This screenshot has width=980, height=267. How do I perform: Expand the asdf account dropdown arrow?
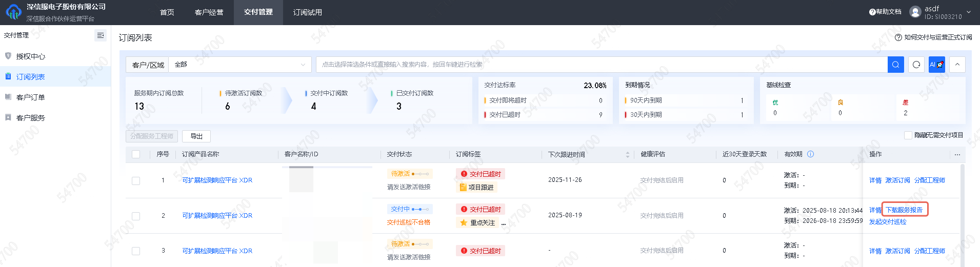(x=969, y=12)
